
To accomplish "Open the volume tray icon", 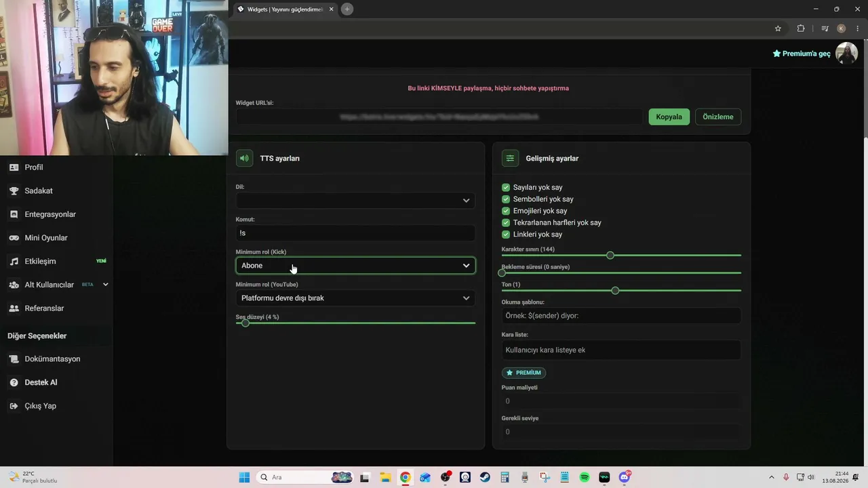I will [x=811, y=477].
